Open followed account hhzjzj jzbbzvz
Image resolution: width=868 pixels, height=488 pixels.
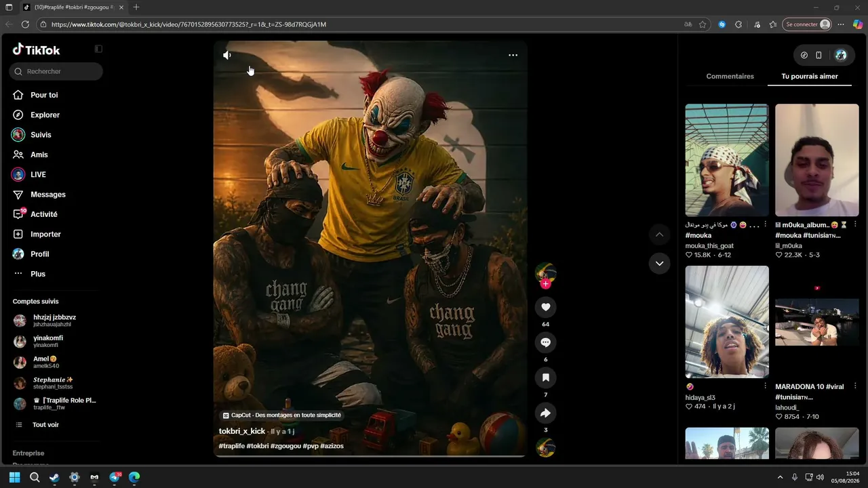[x=54, y=321]
